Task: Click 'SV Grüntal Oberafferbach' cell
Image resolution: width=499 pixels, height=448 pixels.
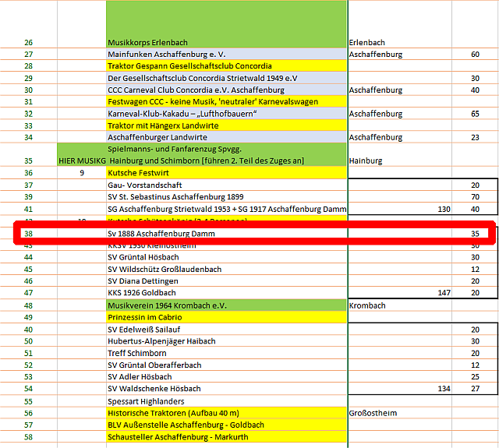Action: (226, 365)
